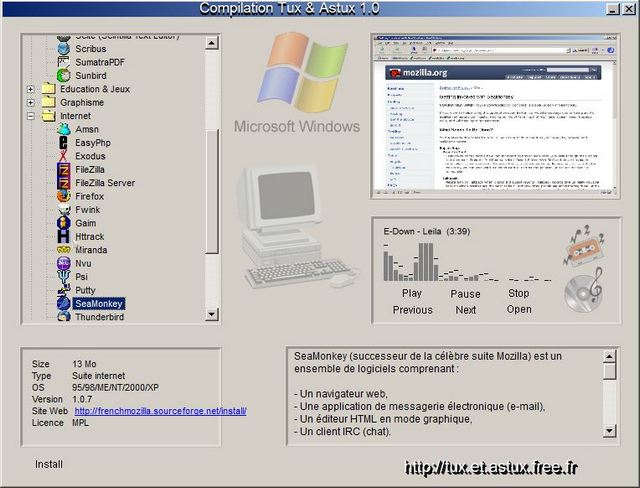Click the Amsn butterfly icon
Image resolution: width=640 pixels, height=488 pixels.
click(64, 129)
